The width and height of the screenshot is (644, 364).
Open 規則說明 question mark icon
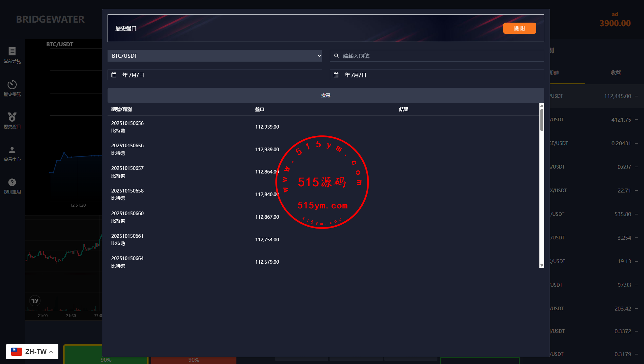(12, 182)
